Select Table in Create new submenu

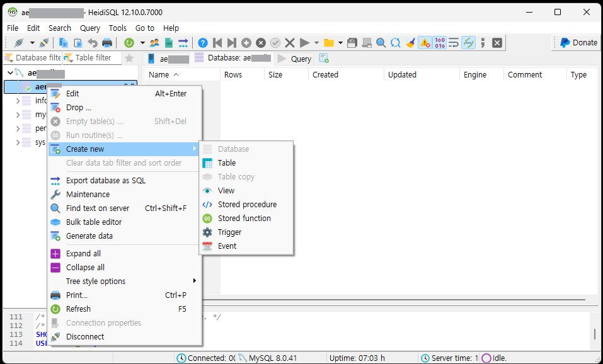246,163
